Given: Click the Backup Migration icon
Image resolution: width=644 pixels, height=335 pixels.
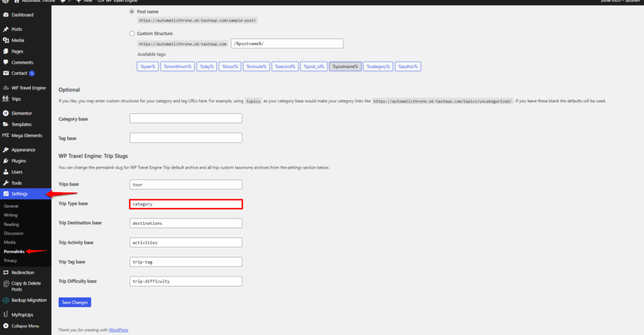Looking at the screenshot, I should click(x=6, y=300).
